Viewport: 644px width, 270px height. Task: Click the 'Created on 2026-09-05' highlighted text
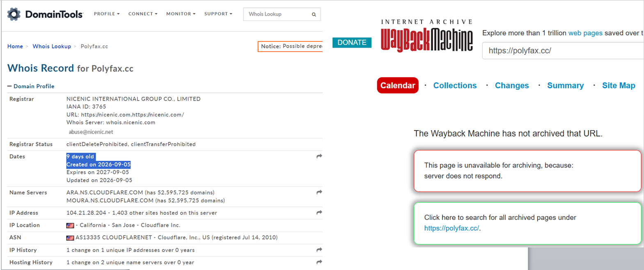point(99,165)
